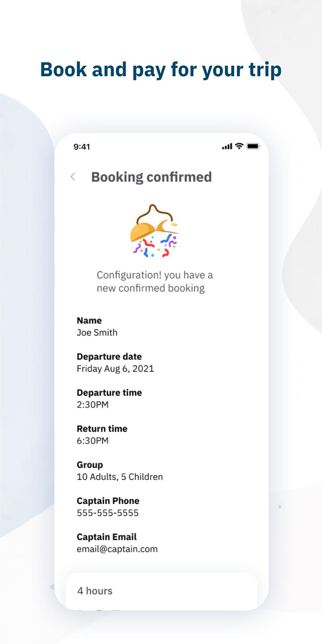This screenshot has width=322, height=644.
Task: Select the Joe Smith name value
Action: [x=97, y=332]
